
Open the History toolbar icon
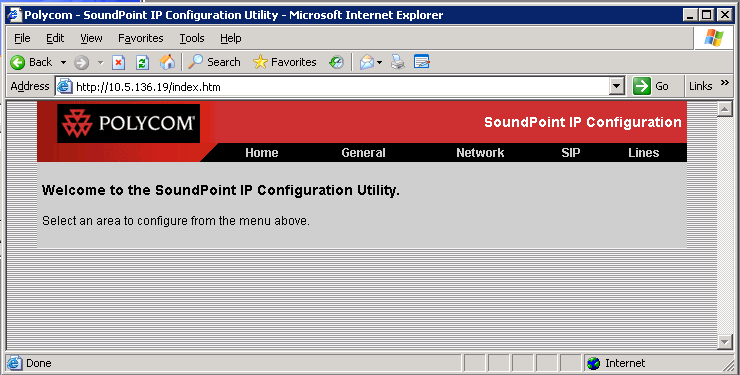(x=336, y=62)
